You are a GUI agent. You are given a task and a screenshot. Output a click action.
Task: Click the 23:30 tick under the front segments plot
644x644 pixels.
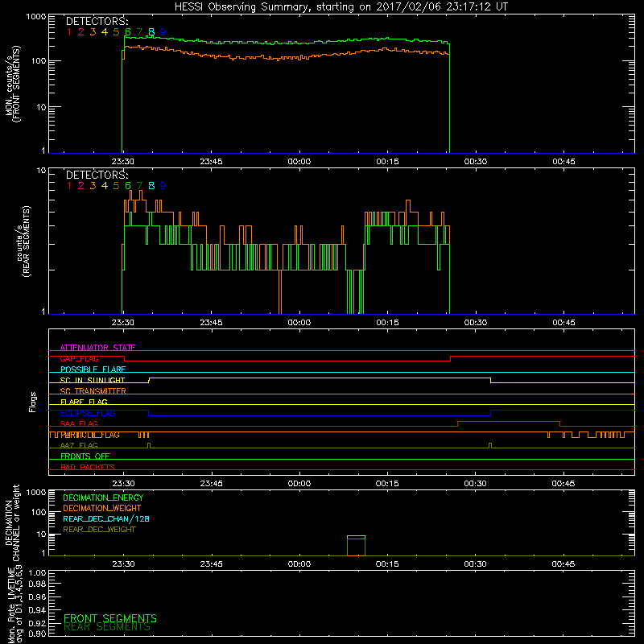click(123, 162)
